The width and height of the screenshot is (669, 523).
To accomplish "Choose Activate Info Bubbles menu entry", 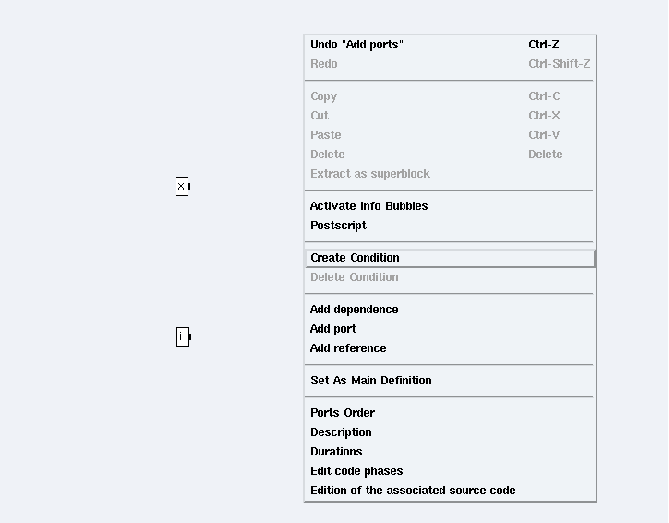I will [x=450, y=206].
